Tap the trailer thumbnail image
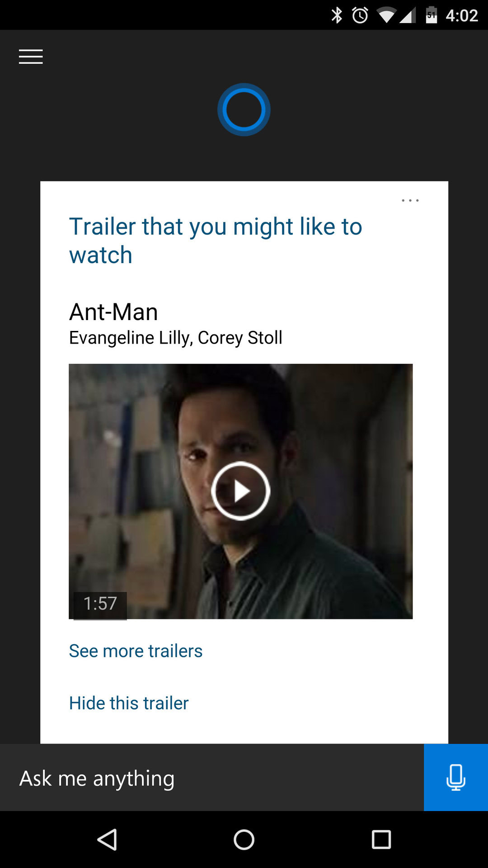The width and height of the screenshot is (488, 868). 241,491
